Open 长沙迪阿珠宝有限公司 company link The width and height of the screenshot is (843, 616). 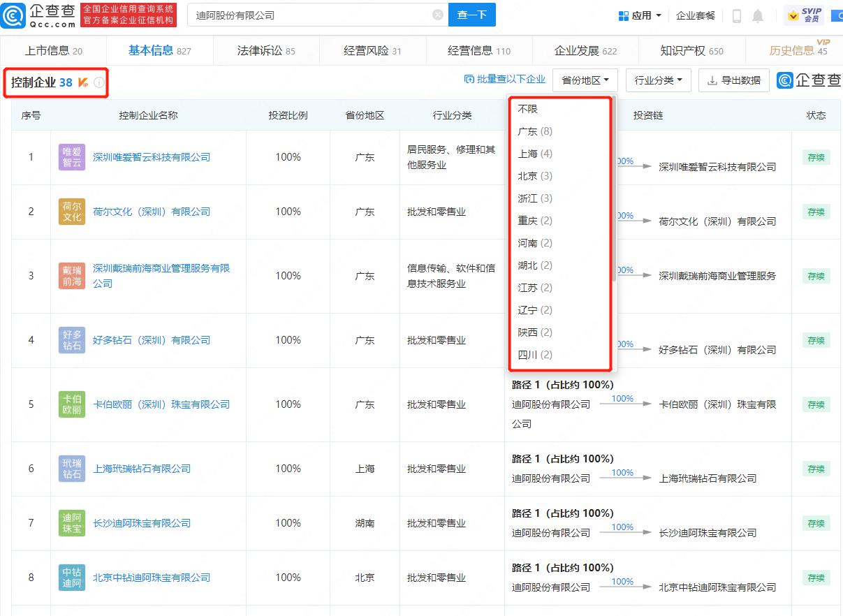coord(142,523)
